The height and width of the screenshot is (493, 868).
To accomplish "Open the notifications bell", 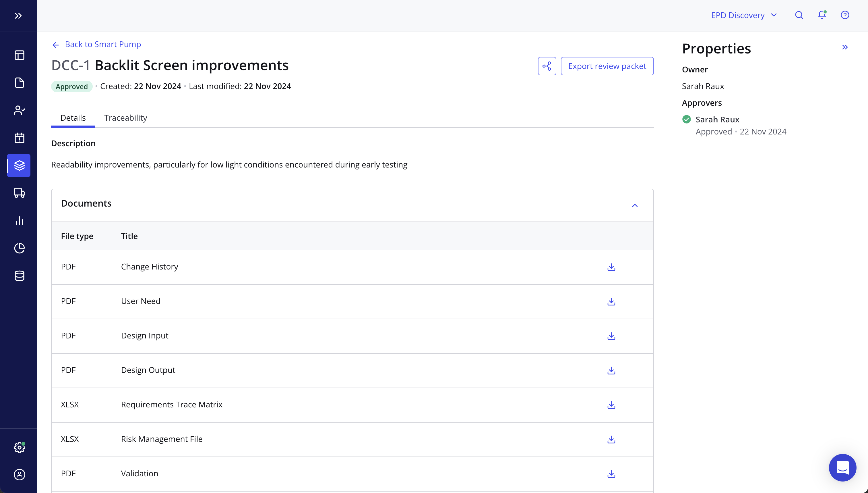I will click(822, 15).
